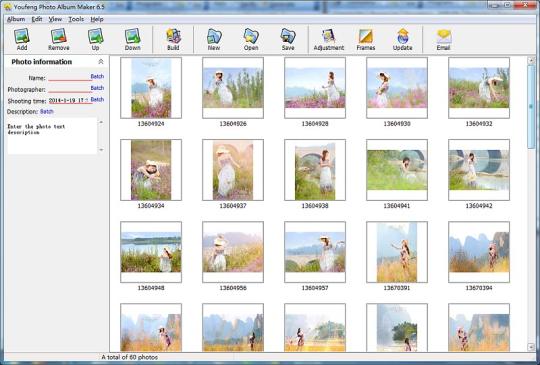Viewport: 540px width, 365px height.
Task: Open the Tools menu
Action: [76, 19]
